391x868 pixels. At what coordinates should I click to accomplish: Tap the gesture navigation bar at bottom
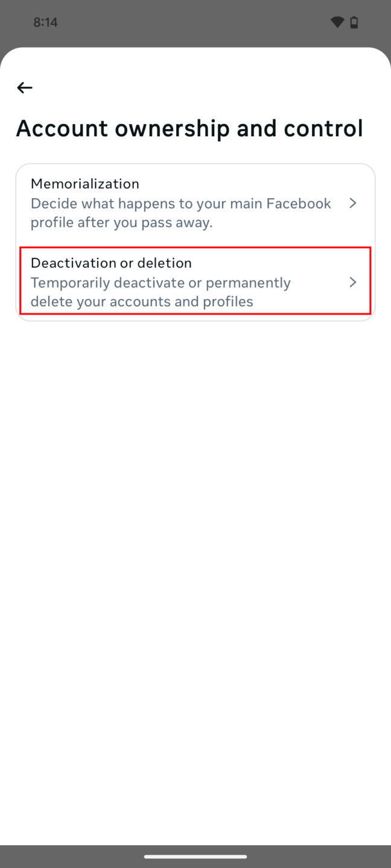coord(195,855)
